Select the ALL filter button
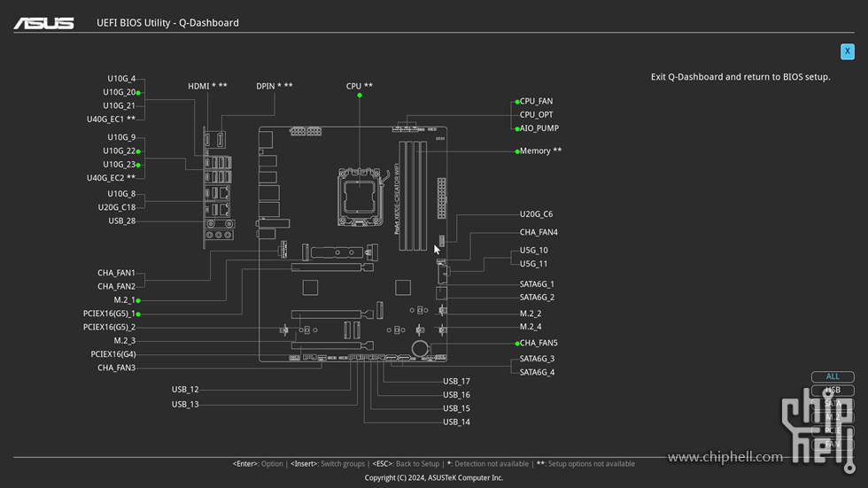 tap(832, 376)
